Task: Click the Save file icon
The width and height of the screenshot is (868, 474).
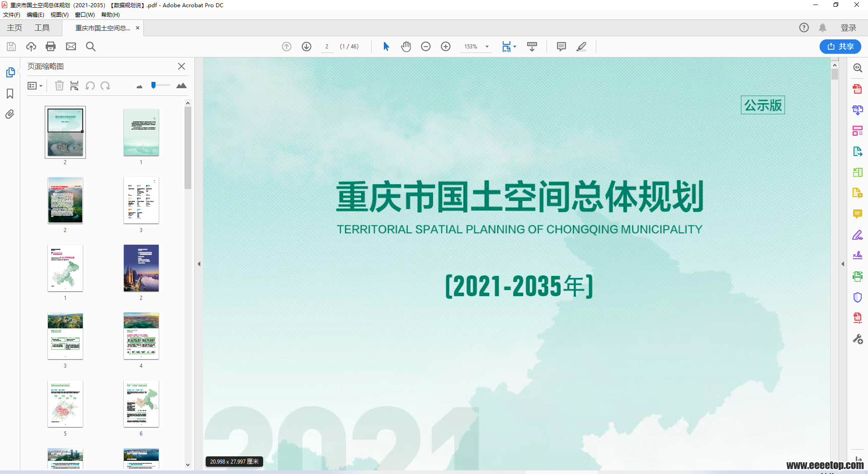Action: (x=11, y=47)
